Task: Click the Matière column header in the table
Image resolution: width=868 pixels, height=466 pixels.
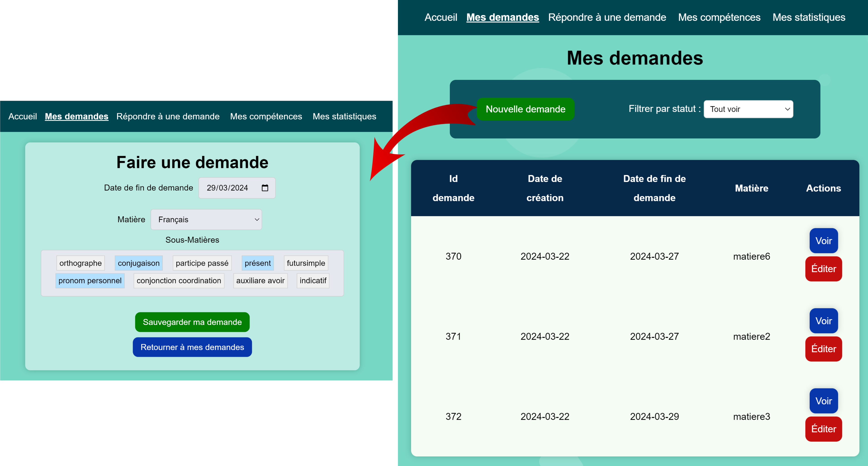Action: coord(752,188)
